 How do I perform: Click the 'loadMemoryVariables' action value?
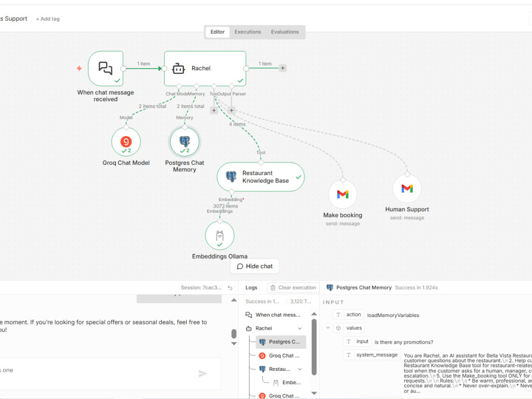(393, 315)
